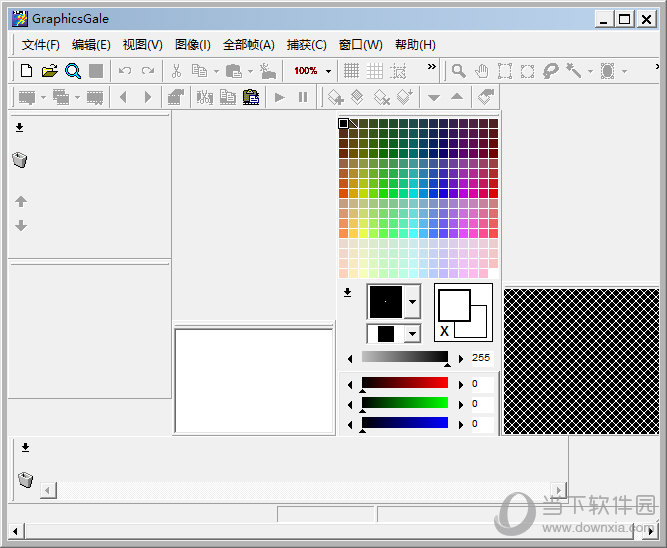Click the blue channel value field
Screen dimensions: 667x548
[481, 423]
